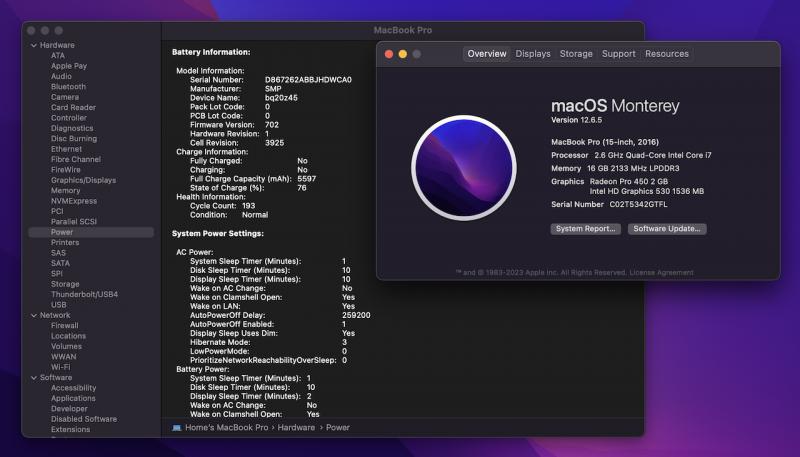Select Memory in the sidebar
Image resolution: width=800 pixels, height=457 pixels.
point(65,191)
